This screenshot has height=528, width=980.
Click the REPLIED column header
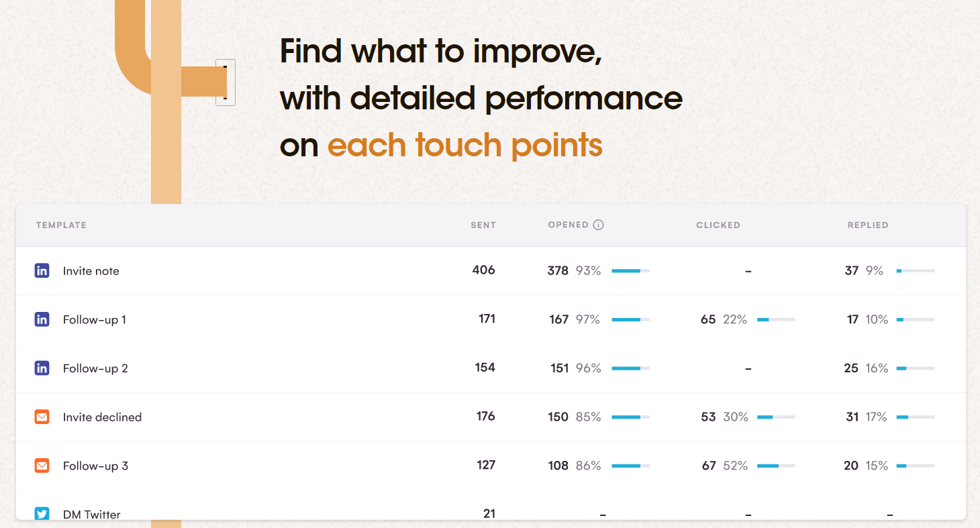pyautogui.click(x=868, y=225)
